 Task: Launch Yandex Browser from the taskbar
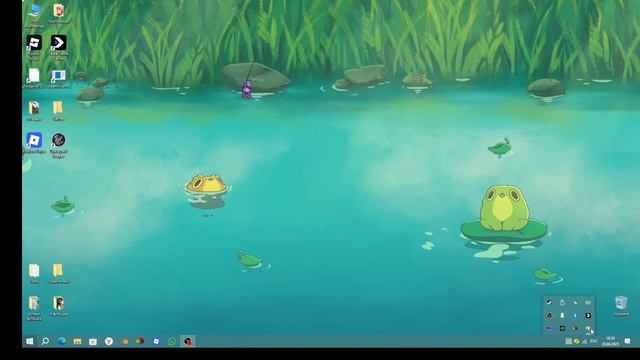(x=109, y=341)
